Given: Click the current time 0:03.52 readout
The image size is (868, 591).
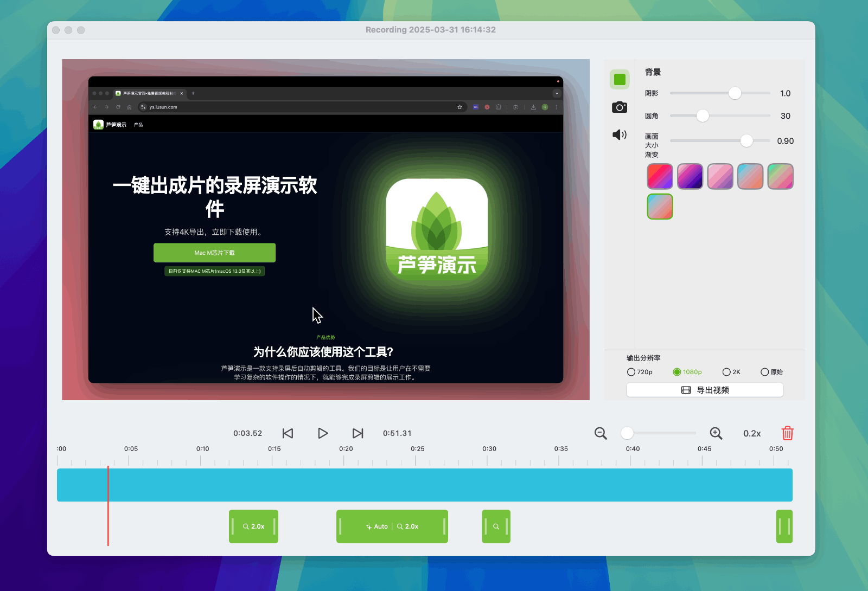Looking at the screenshot, I should [248, 433].
